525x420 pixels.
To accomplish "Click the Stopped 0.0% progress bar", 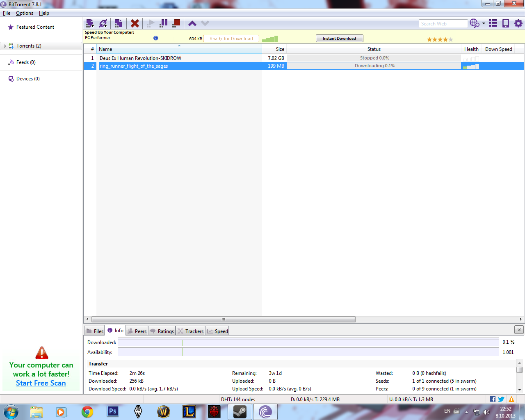I will (x=374, y=58).
